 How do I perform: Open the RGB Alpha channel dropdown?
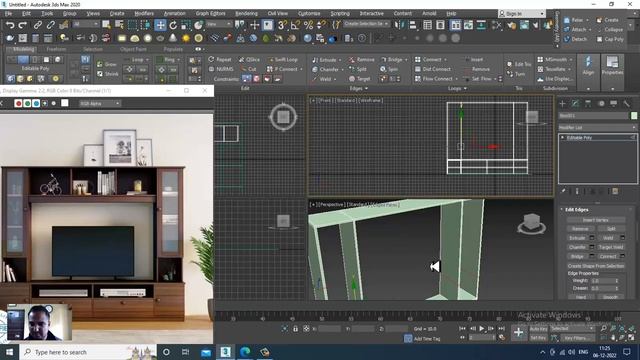point(100,104)
